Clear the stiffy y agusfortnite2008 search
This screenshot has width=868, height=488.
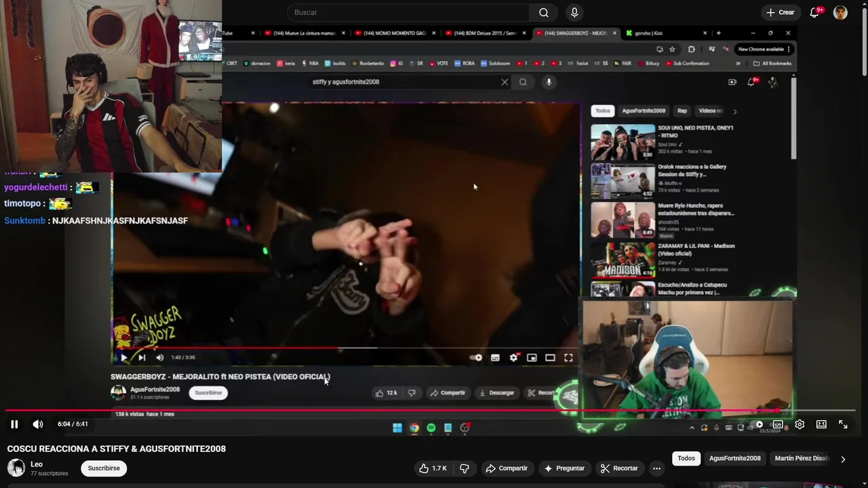505,82
